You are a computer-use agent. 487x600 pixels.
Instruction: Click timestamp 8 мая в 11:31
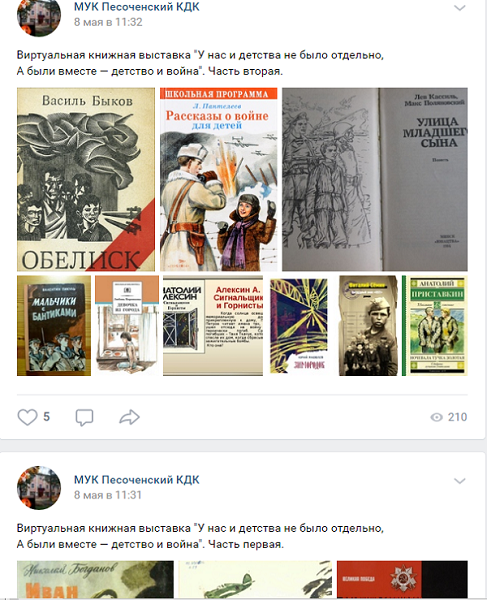pyautogui.click(x=107, y=495)
